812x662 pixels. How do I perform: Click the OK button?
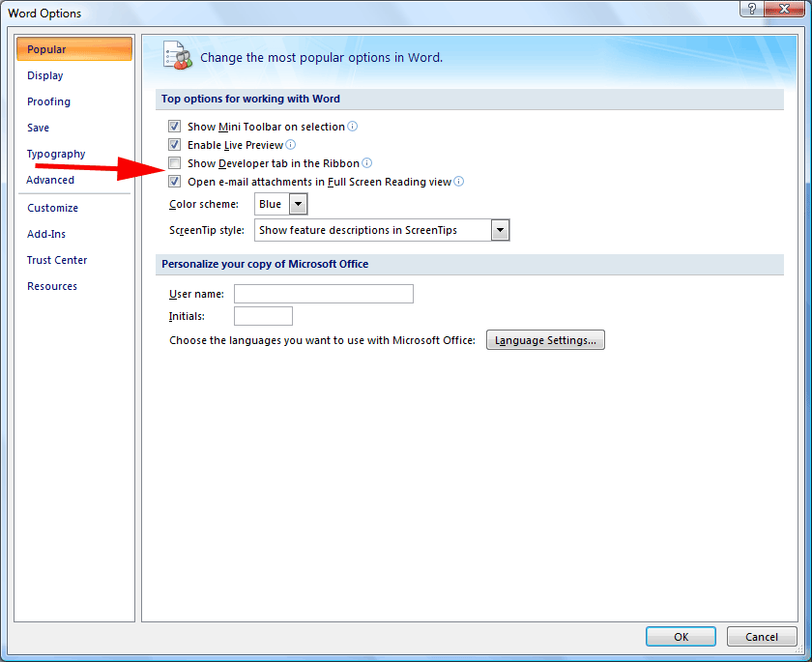(x=681, y=637)
